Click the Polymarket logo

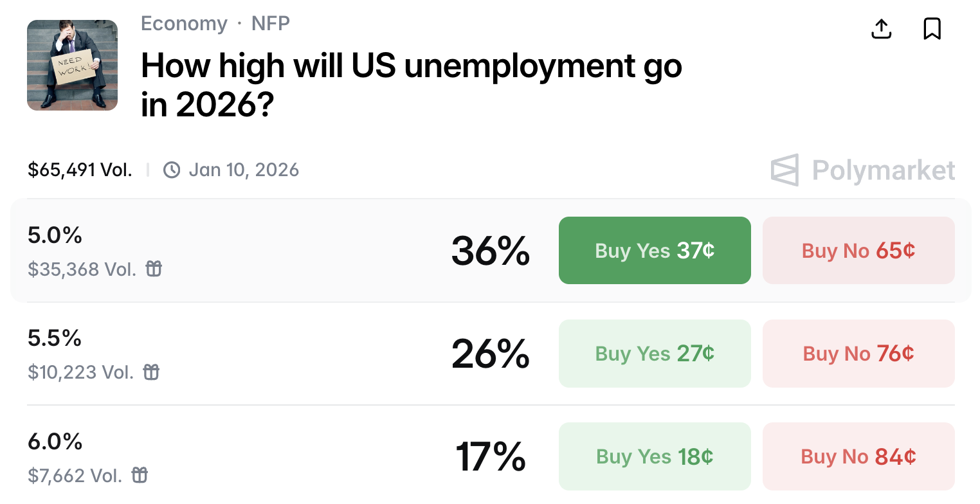click(863, 170)
